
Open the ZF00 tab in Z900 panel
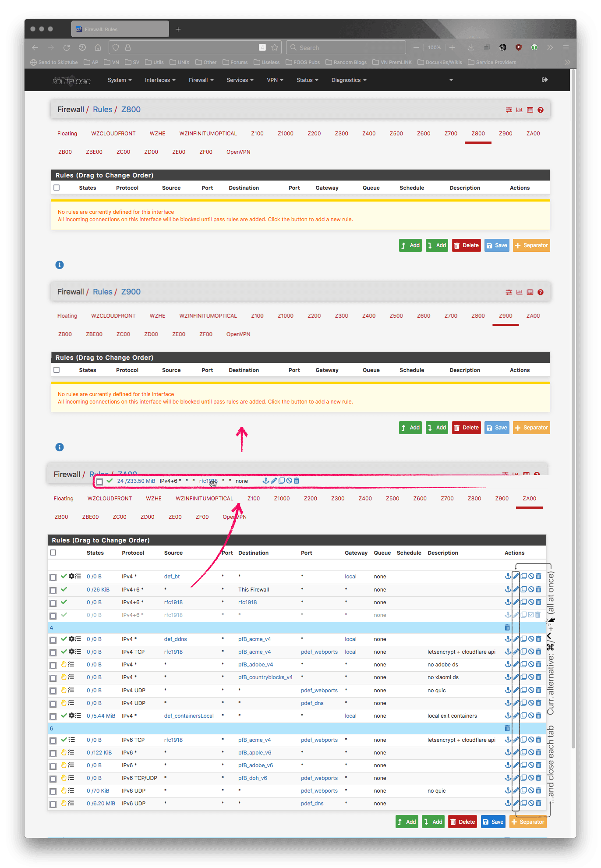tap(205, 334)
